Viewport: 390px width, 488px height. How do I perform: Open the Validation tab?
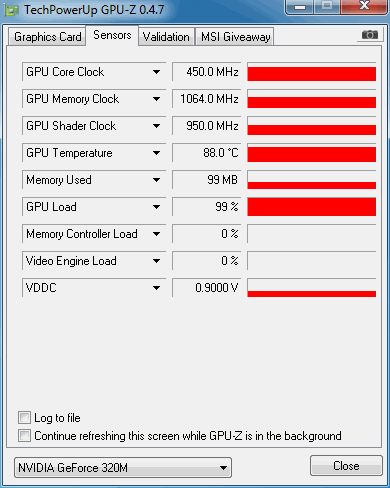pyautogui.click(x=166, y=37)
